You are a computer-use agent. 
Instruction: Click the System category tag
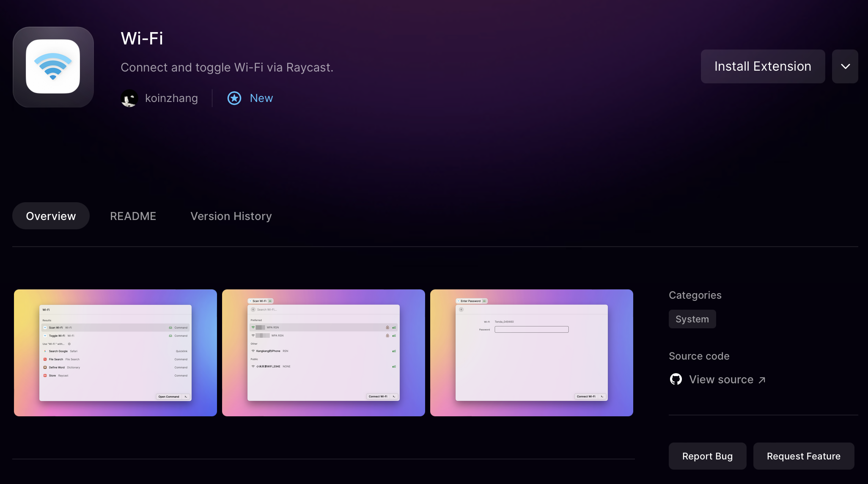pyautogui.click(x=692, y=319)
